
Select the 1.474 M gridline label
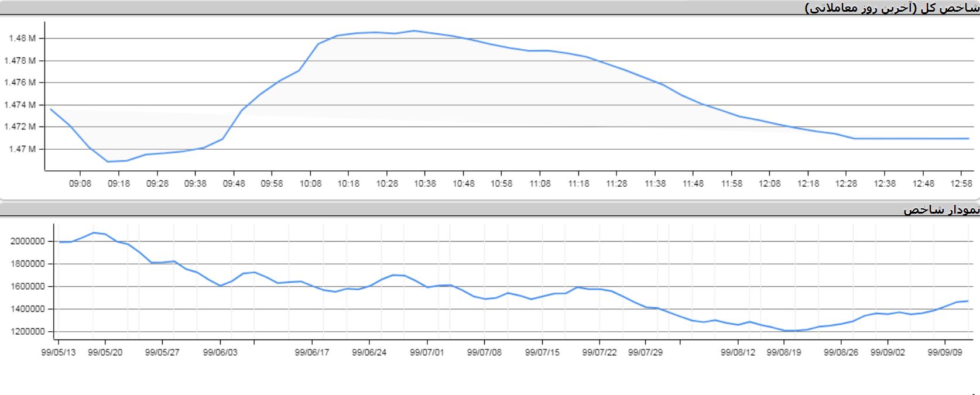pos(20,105)
